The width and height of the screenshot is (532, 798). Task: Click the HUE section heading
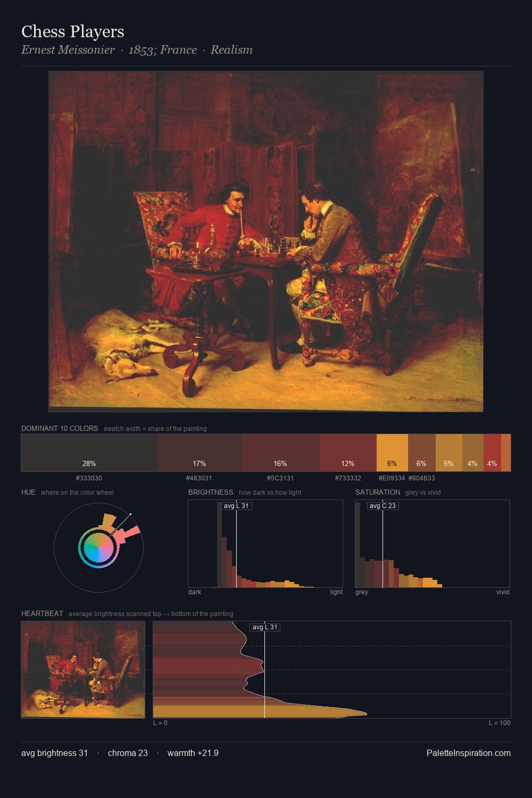click(28, 492)
